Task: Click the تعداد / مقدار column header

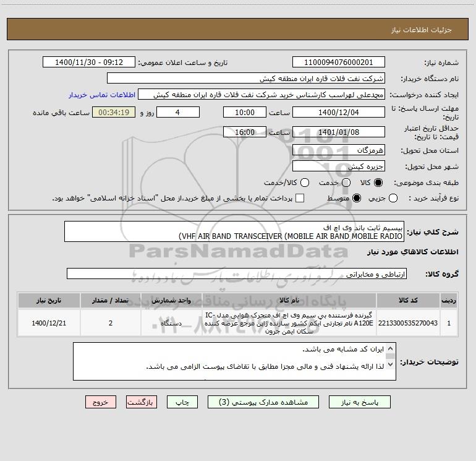Action: coord(111,300)
